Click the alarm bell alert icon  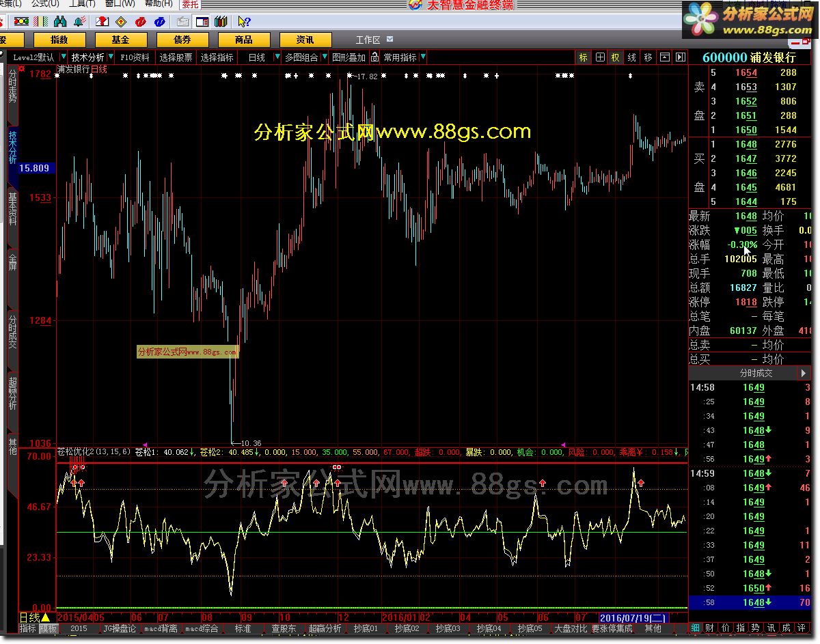80,22
